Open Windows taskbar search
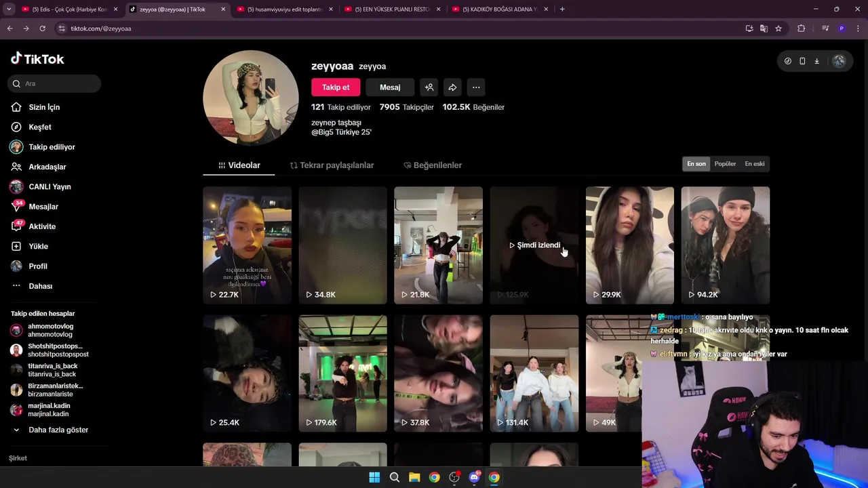Viewport: 868px width, 488px height. 394,477
